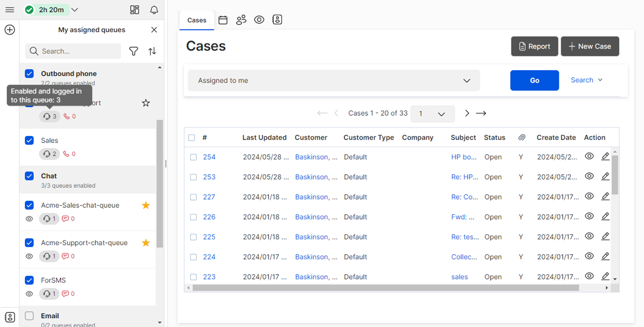Click the add plus circle icon

[x=9, y=30]
